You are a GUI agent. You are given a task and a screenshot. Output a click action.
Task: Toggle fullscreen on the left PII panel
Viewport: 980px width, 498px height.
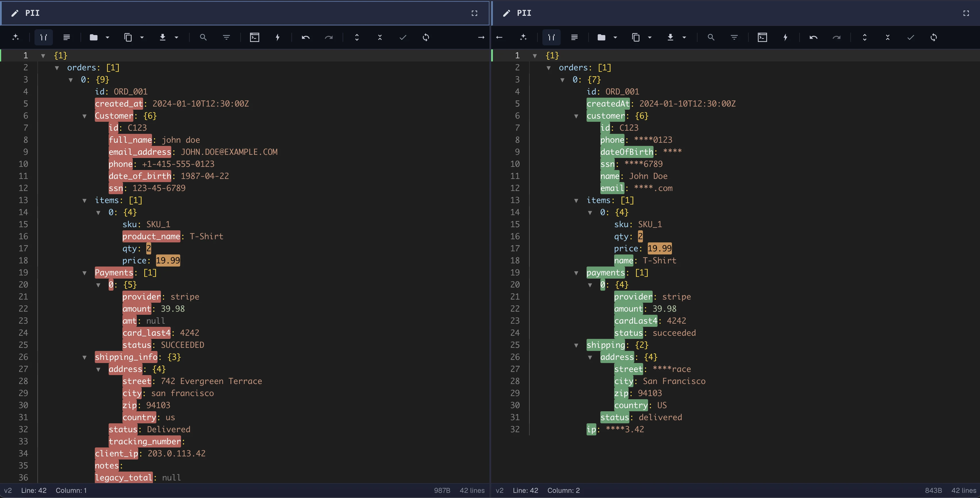474,13
